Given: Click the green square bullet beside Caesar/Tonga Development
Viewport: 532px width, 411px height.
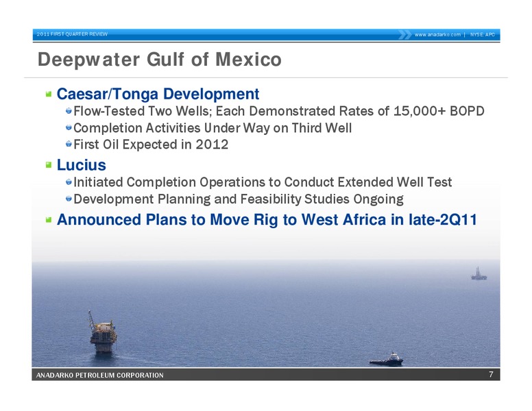Looking at the screenshot, I should click(49, 94).
